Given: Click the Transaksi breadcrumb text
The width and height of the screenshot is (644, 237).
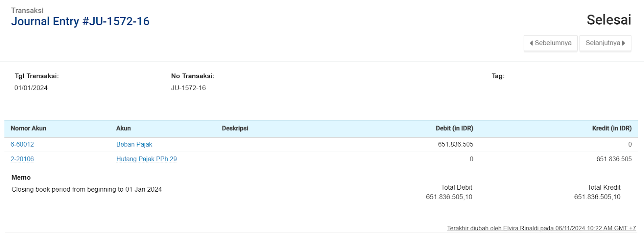Looking at the screenshot, I should click(x=27, y=10).
